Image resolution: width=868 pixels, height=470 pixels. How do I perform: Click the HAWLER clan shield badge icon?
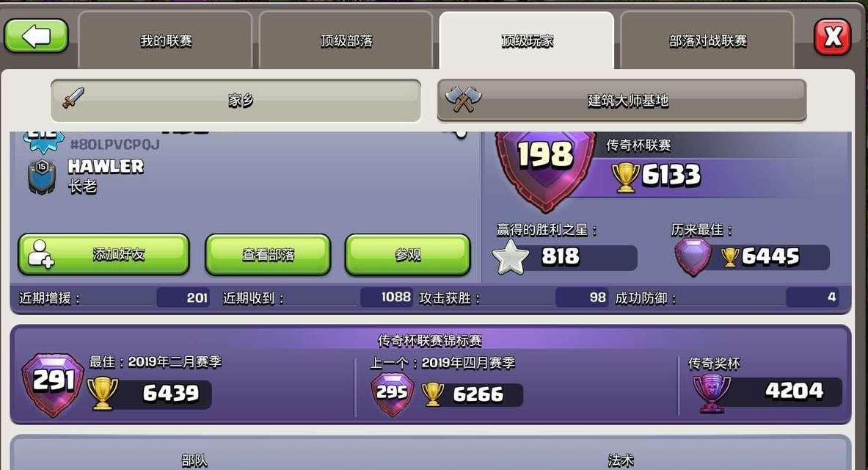[42, 177]
